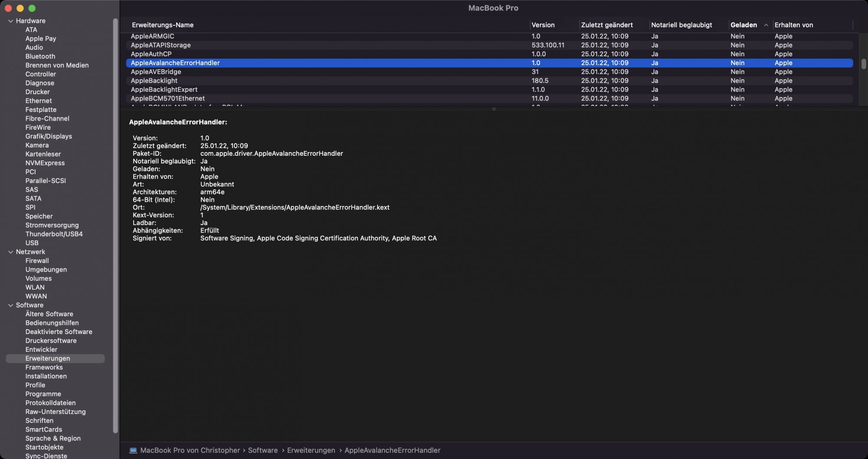Select NVMExpress in the sidebar

pos(45,163)
